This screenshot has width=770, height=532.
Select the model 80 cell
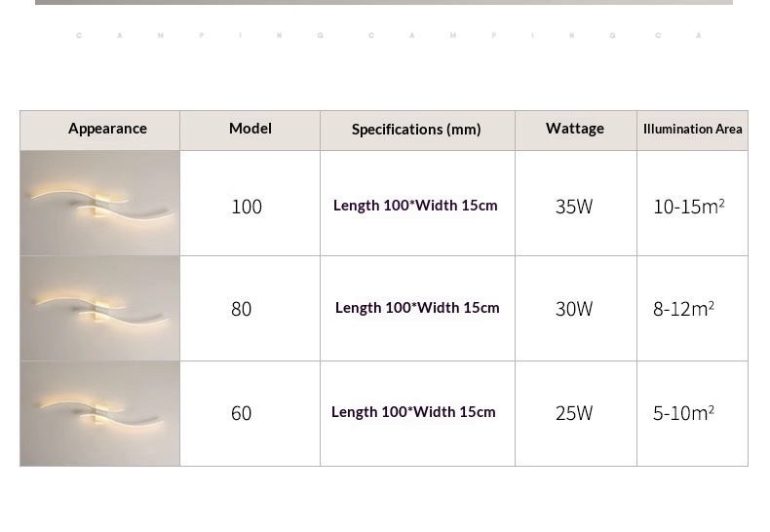point(242,309)
